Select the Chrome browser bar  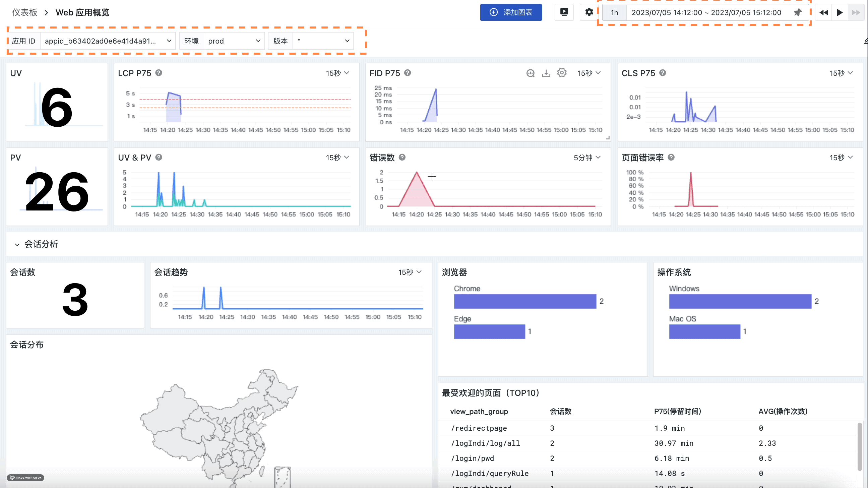(x=525, y=301)
